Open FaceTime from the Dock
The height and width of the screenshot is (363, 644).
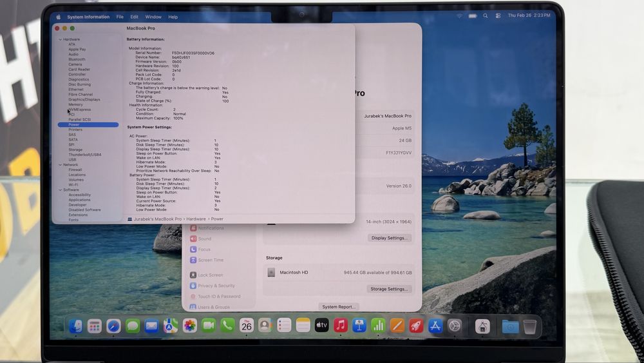tap(209, 326)
